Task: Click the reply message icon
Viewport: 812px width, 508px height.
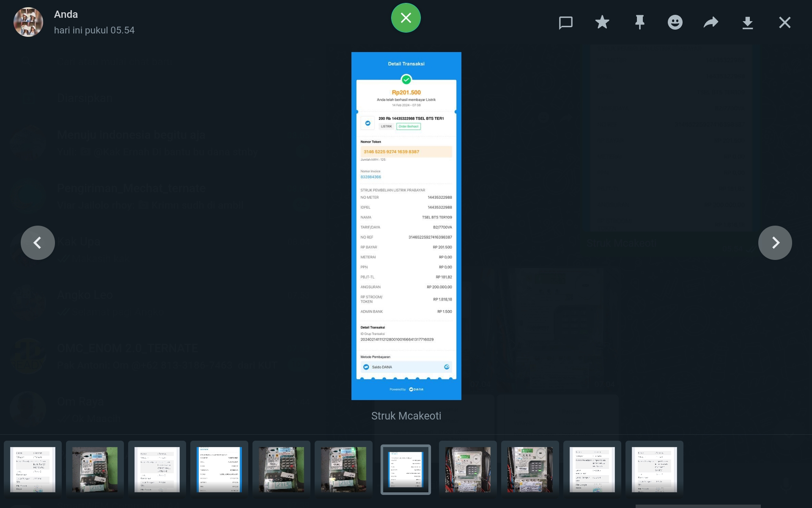Action: pyautogui.click(x=565, y=22)
